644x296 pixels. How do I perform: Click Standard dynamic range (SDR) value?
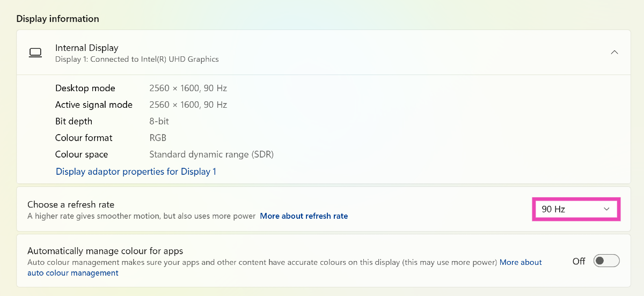point(211,154)
